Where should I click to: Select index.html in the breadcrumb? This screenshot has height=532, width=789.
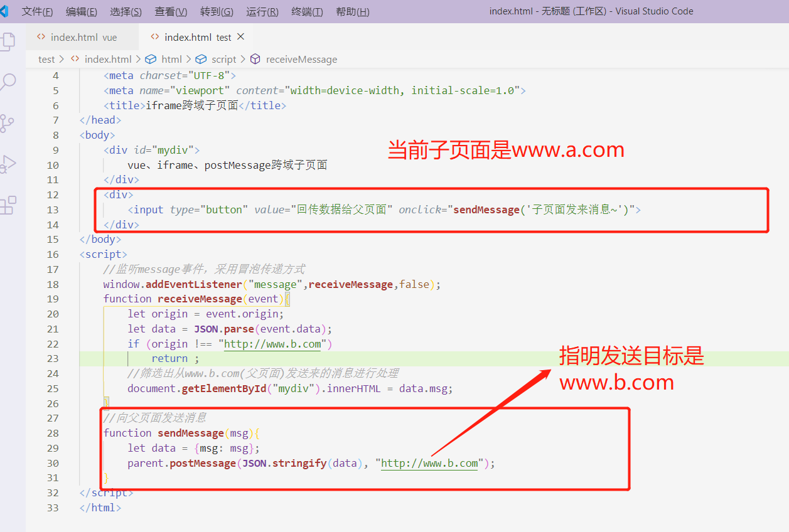(x=108, y=59)
